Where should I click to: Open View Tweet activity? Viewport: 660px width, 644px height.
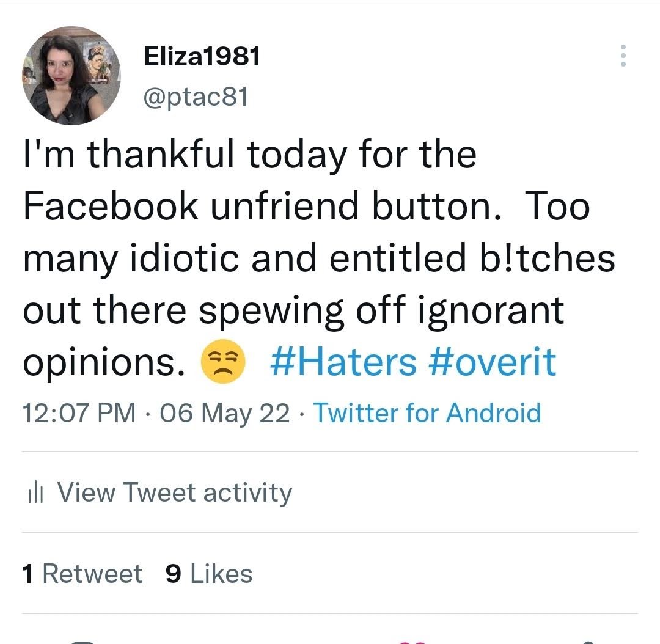[174, 492]
